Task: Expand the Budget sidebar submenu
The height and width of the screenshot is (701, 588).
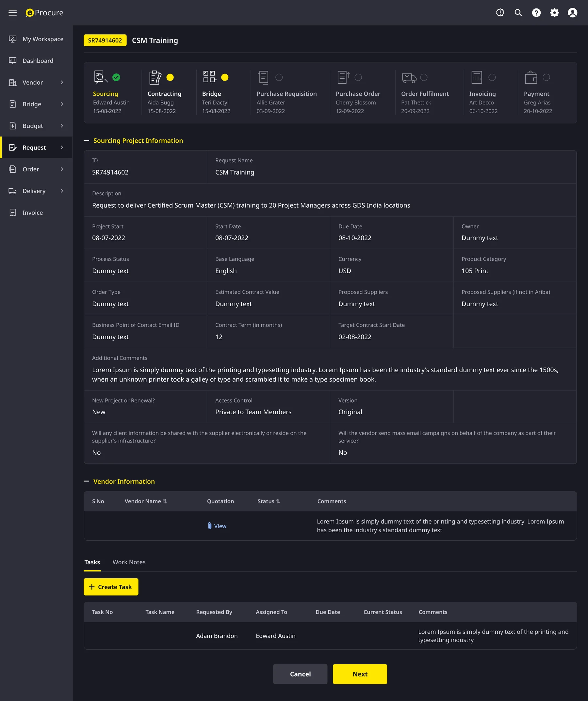Action: pos(62,126)
